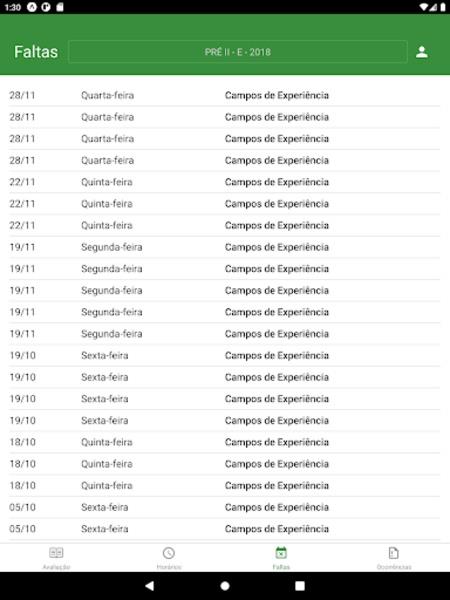
Task: Select the last 05/10 Sexta-feira row
Action: point(225,529)
